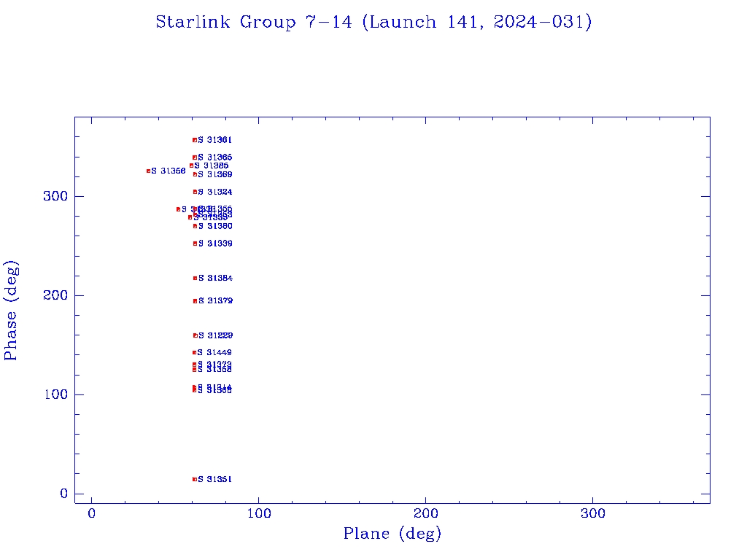
Task: Click the "200" tick on Plane axis
Action: (x=425, y=513)
